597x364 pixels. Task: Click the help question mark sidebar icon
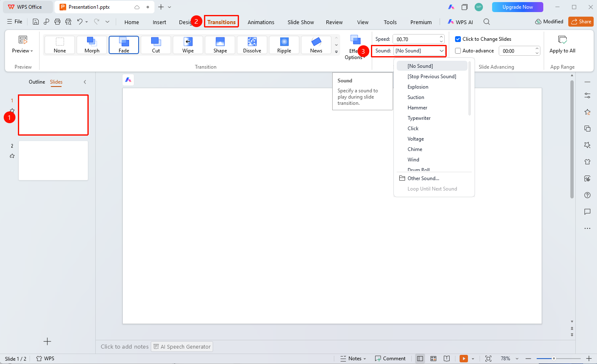tap(587, 195)
